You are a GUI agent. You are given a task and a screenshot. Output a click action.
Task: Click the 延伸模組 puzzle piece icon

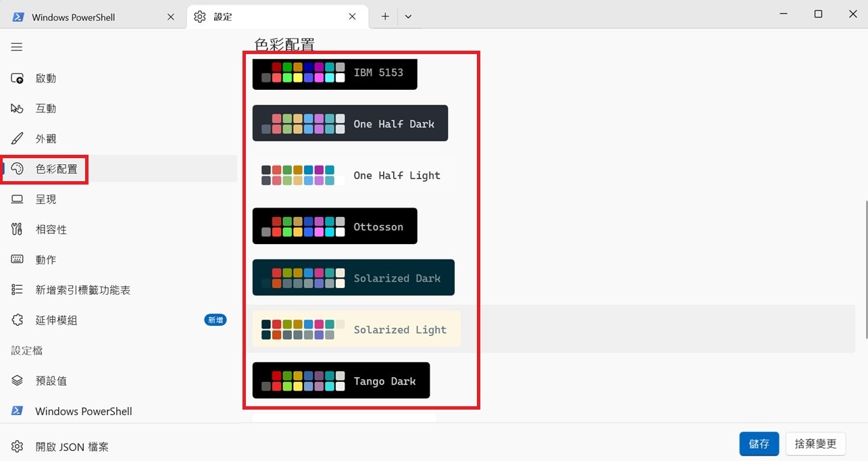[x=18, y=320]
